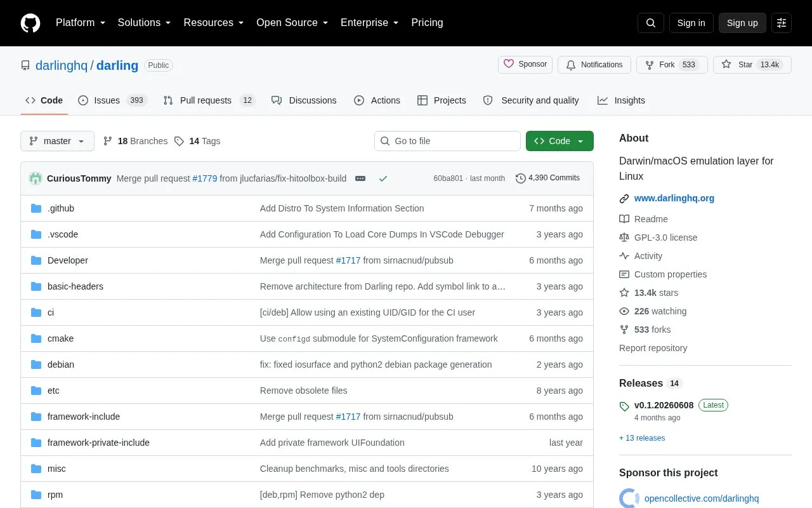Open the Enterprise dropdown
Screen dimensions: 812x508
click(370, 23)
